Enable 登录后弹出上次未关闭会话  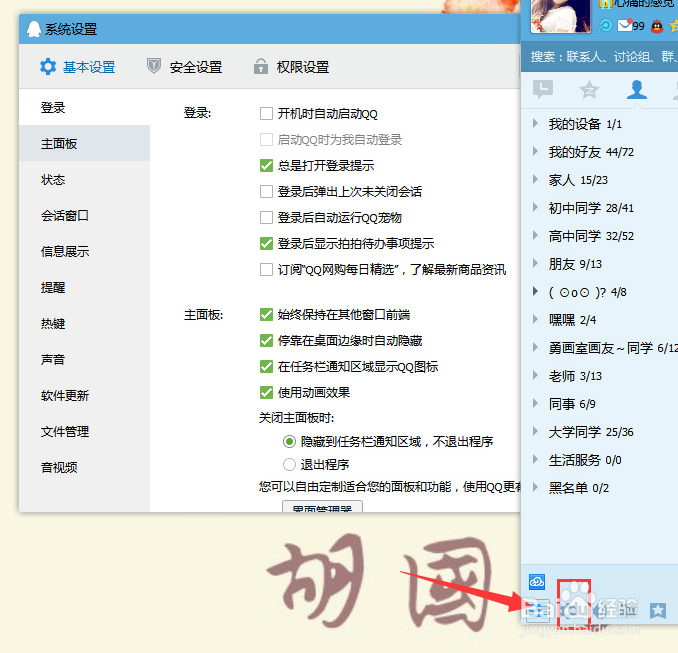pos(266,192)
